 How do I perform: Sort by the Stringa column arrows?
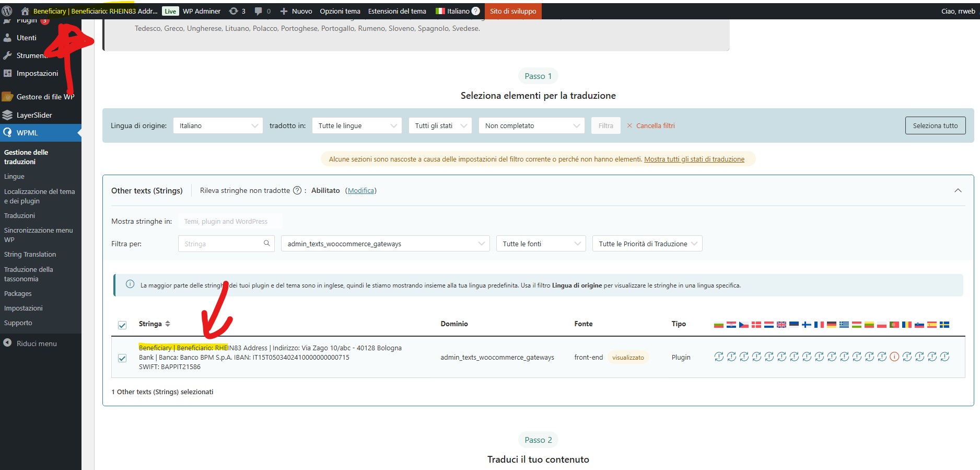click(168, 324)
